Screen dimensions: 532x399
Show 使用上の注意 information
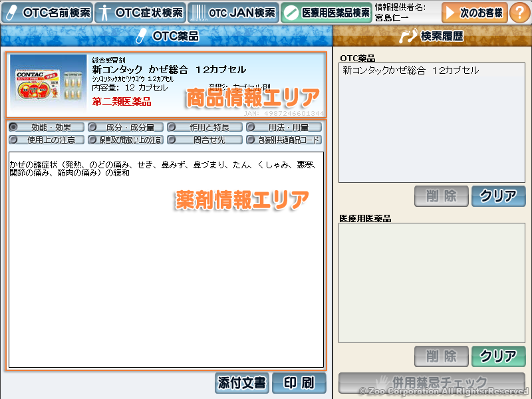[x=47, y=140]
